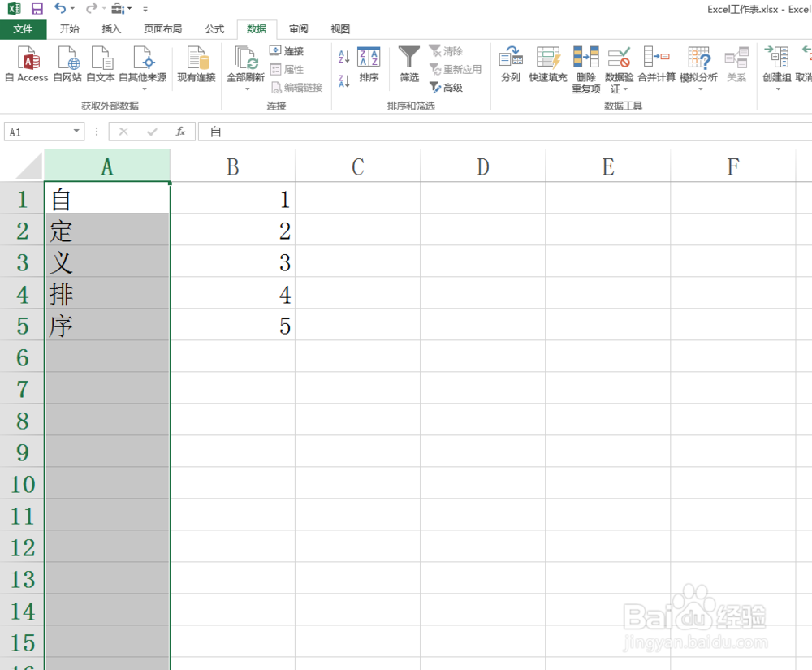Select column B header
Image resolution: width=812 pixels, height=670 pixels.
[232, 166]
